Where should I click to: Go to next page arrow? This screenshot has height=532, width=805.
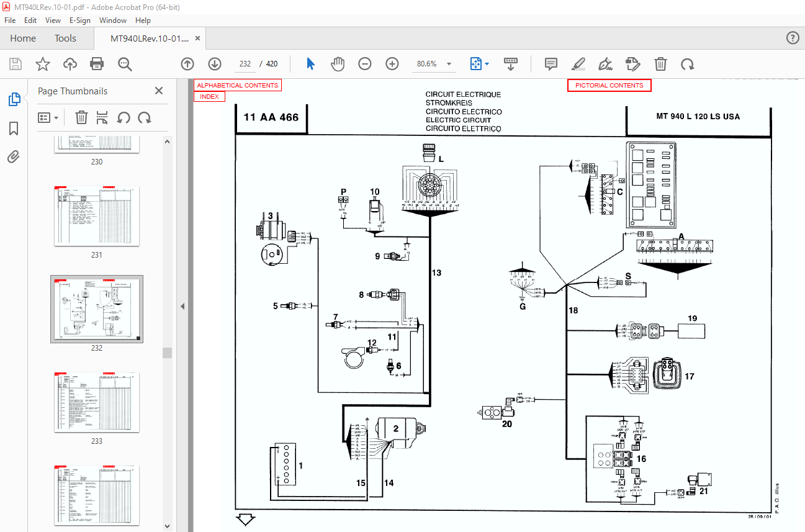pos(215,64)
